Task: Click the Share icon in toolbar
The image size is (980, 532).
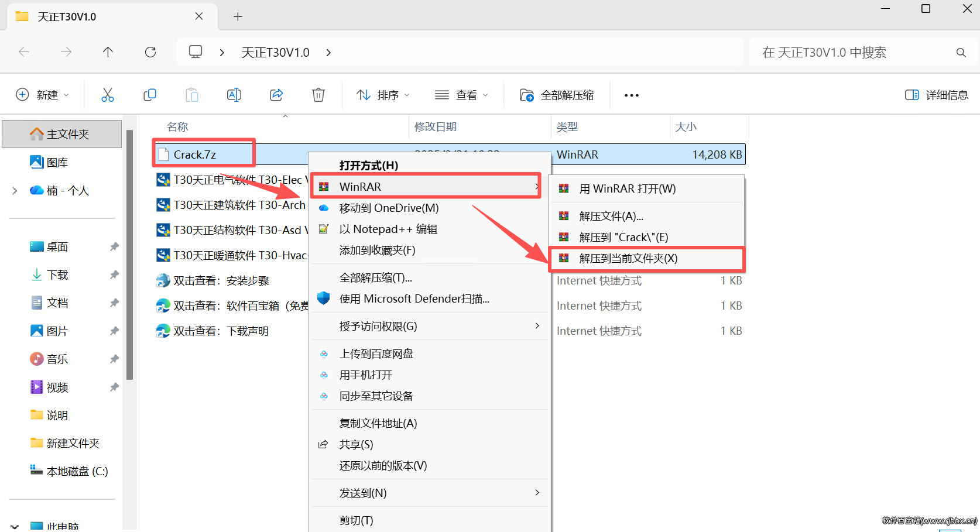Action: click(x=276, y=95)
